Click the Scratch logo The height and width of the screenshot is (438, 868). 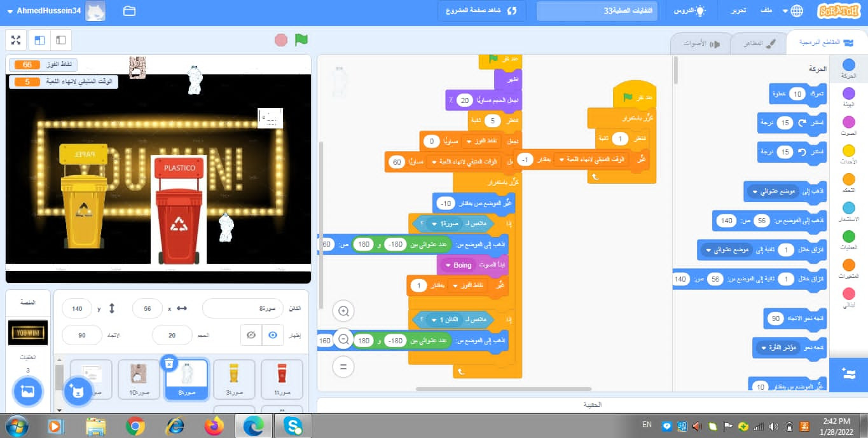(839, 11)
